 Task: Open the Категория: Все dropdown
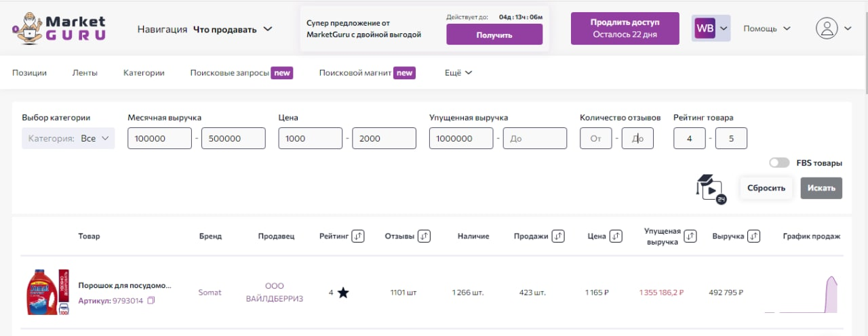coord(68,138)
